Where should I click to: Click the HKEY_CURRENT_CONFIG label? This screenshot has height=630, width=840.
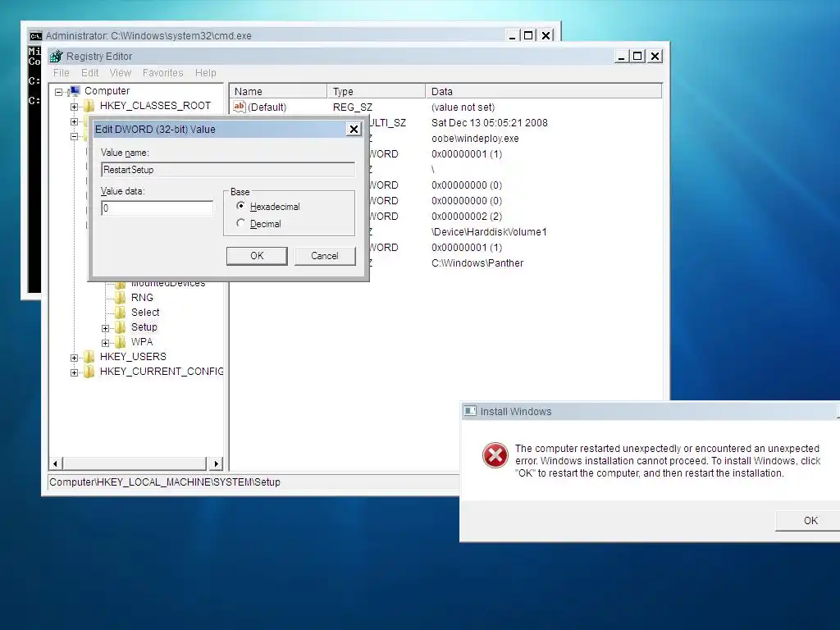pos(162,372)
